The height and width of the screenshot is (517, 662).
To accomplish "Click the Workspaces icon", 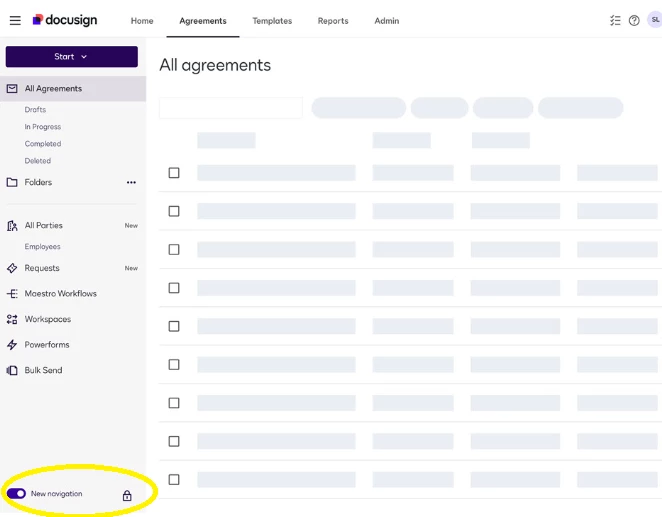I will (x=12, y=319).
